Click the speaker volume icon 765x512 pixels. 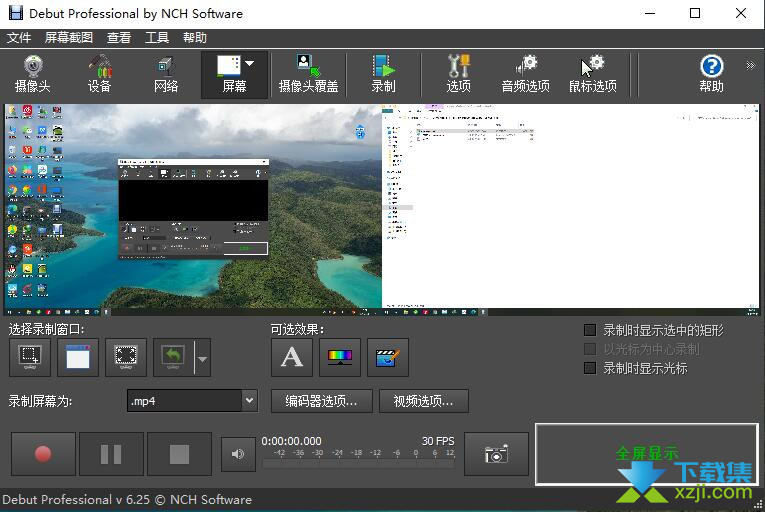238,454
